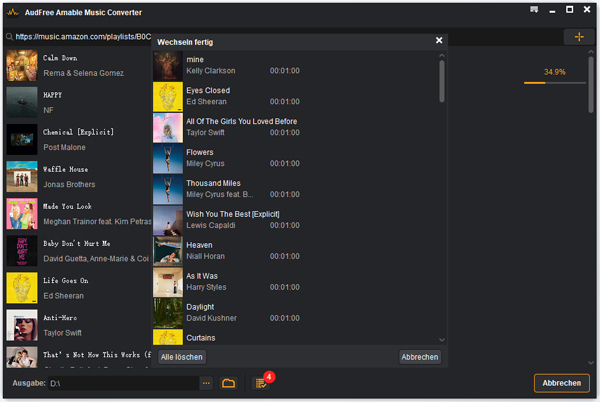Screen dimensions: 600x402
Task: Click the Heaven album thumbnail
Action: [168, 251]
